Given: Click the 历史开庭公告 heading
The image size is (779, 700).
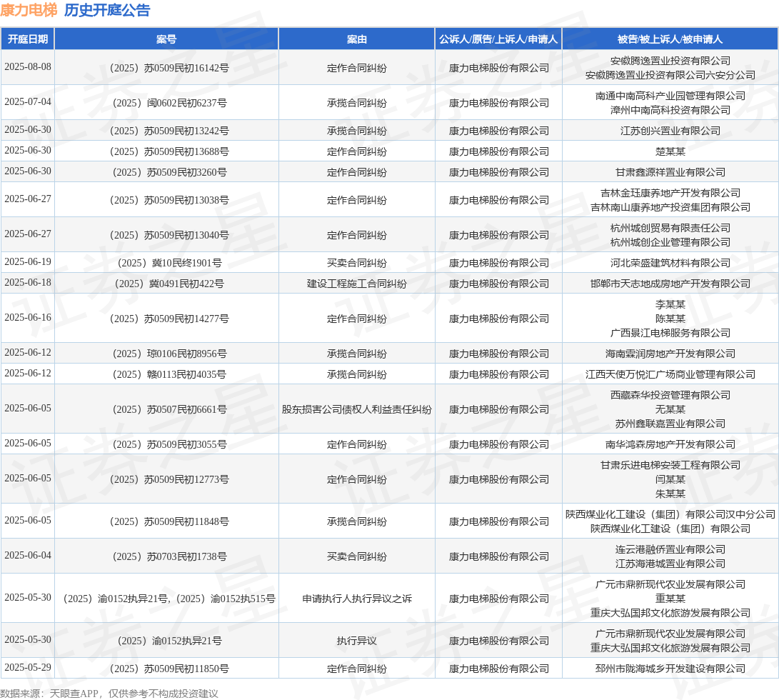Looking at the screenshot, I should coord(107,10).
